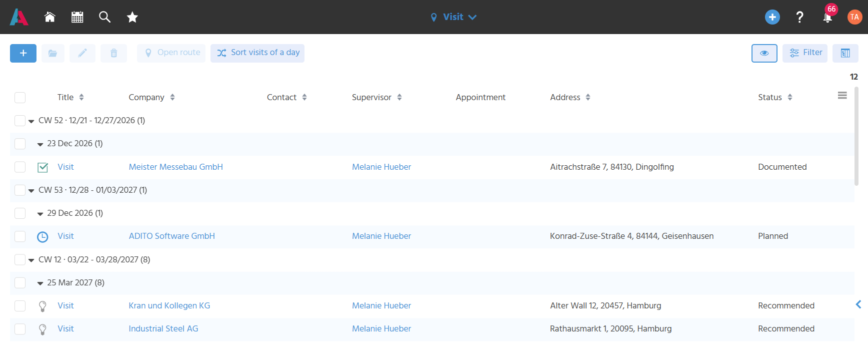This screenshot has height=342, width=868.
Task: Click the edit pencil toolbar icon
Action: [x=82, y=53]
